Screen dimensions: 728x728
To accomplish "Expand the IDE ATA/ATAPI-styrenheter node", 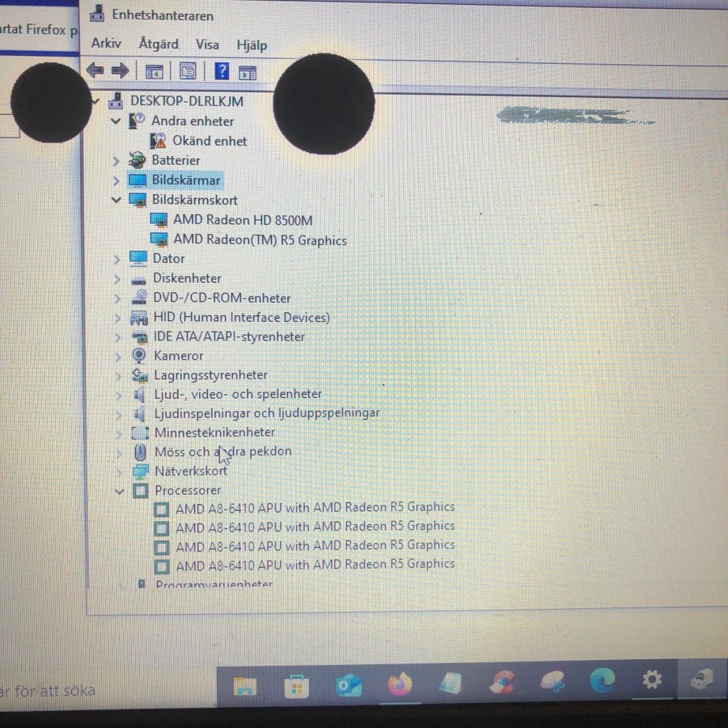I will (x=118, y=337).
